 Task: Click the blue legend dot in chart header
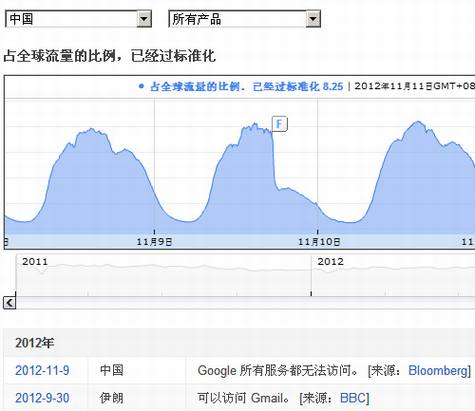(141, 86)
